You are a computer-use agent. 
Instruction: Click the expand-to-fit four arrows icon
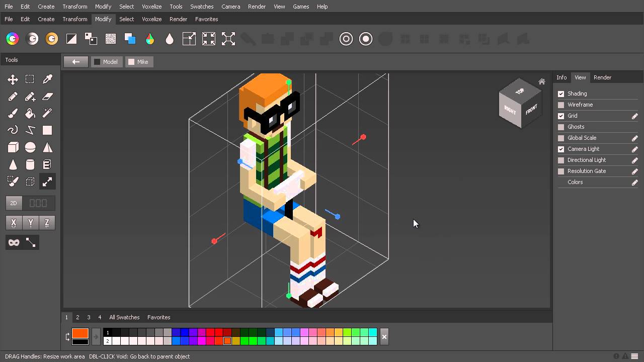point(228,39)
